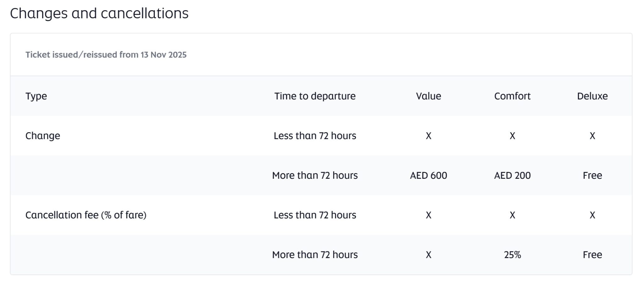The width and height of the screenshot is (644, 285).
Task: Click the Deluxe "Free" cancellation fee cell
Action: (x=592, y=255)
